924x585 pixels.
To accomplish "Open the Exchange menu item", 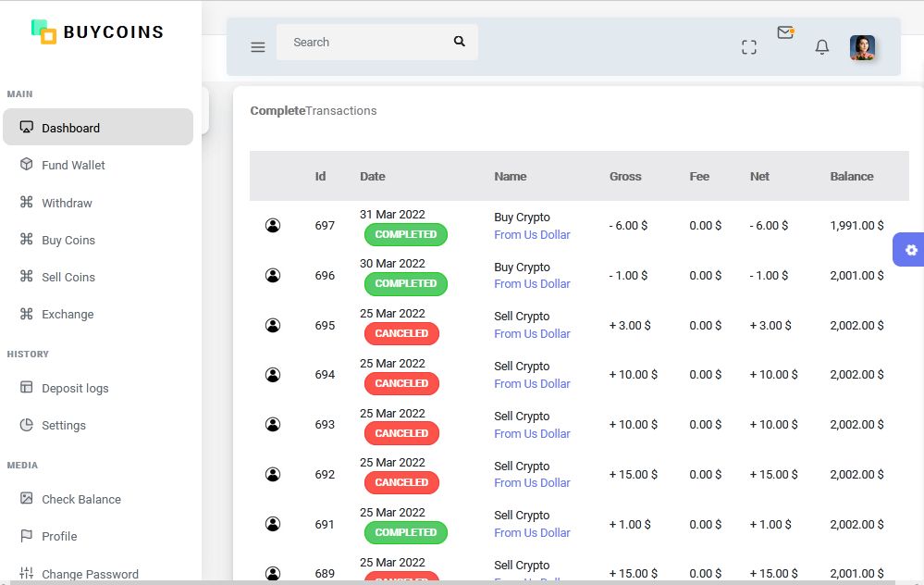I will pos(68,314).
